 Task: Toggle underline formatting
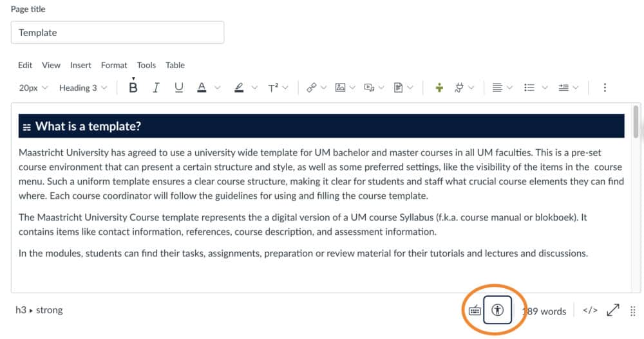pyautogui.click(x=178, y=87)
